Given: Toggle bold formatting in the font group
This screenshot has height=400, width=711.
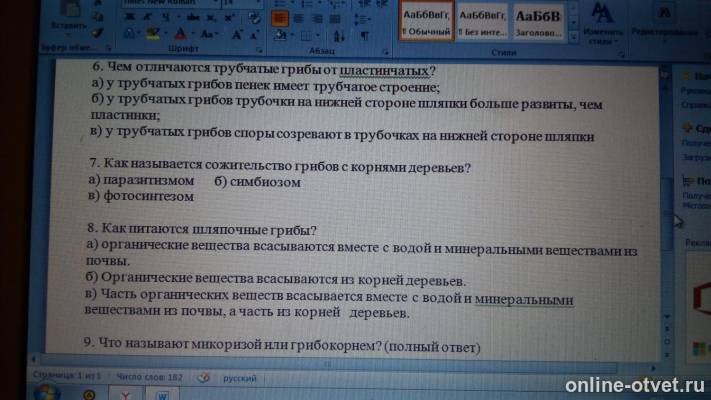Looking at the screenshot, I should click(x=129, y=17).
